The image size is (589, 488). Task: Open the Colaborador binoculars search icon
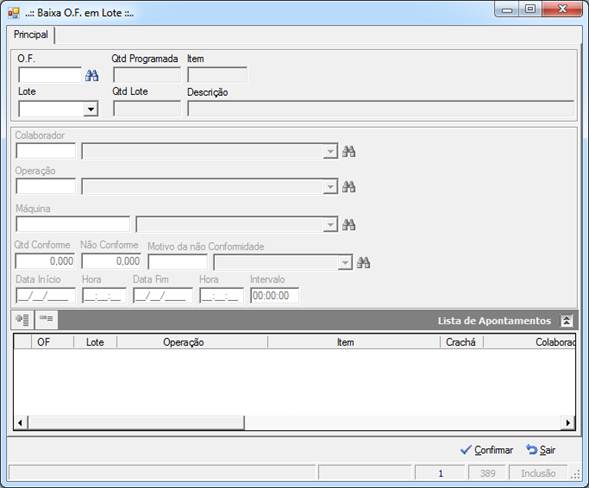click(x=349, y=151)
